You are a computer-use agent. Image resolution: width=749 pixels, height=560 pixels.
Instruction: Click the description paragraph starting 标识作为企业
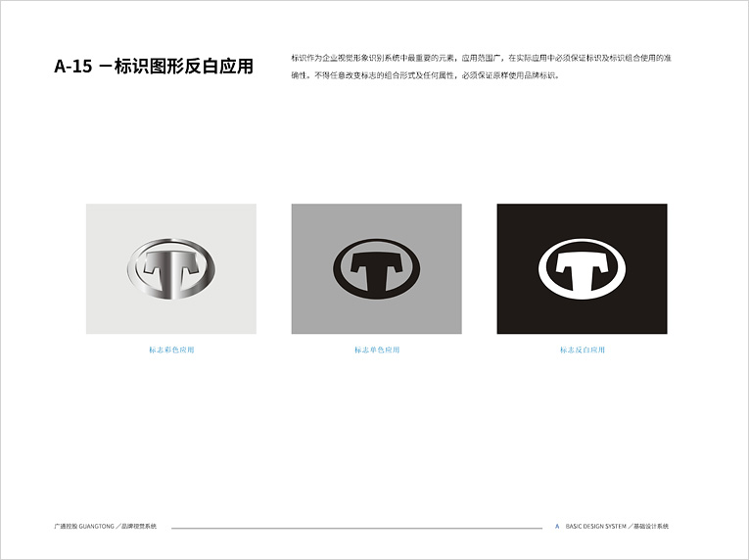click(x=482, y=67)
